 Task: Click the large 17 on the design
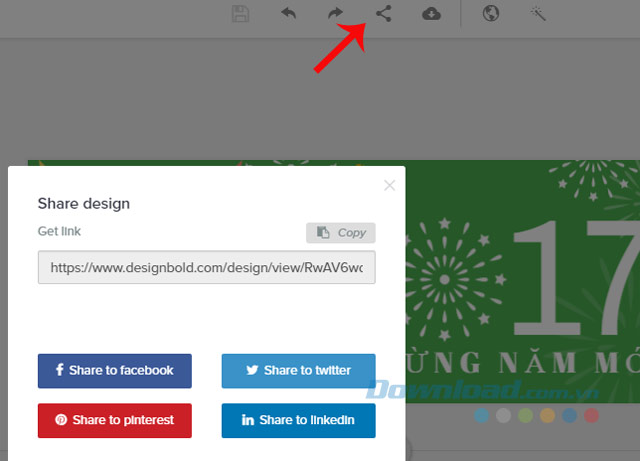pyautogui.click(x=576, y=278)
